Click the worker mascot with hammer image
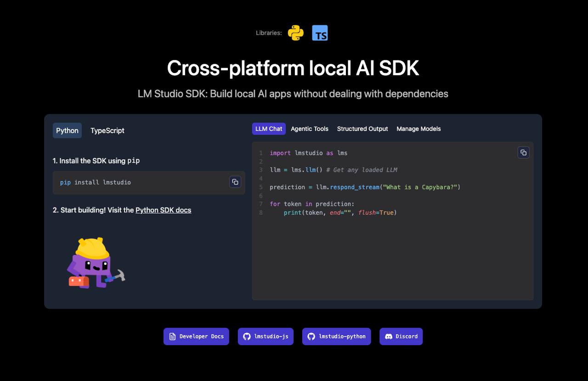588x381 pixels. point(95,263)
